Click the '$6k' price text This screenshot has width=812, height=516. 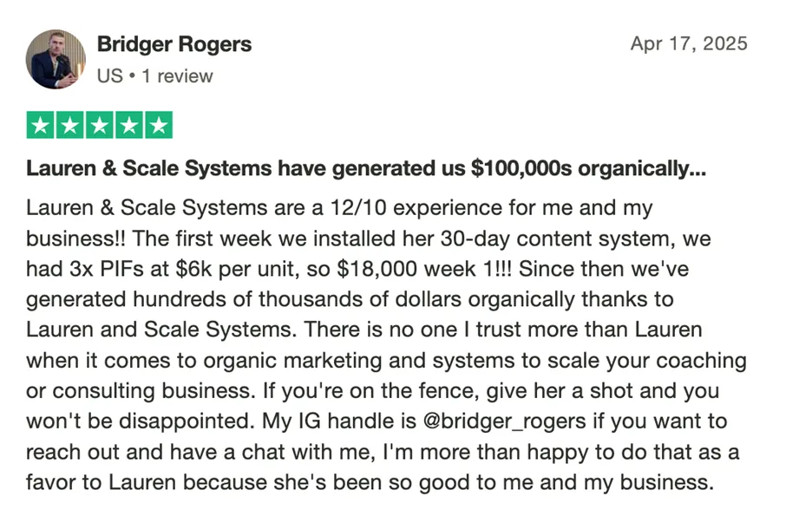coord(193,269)
